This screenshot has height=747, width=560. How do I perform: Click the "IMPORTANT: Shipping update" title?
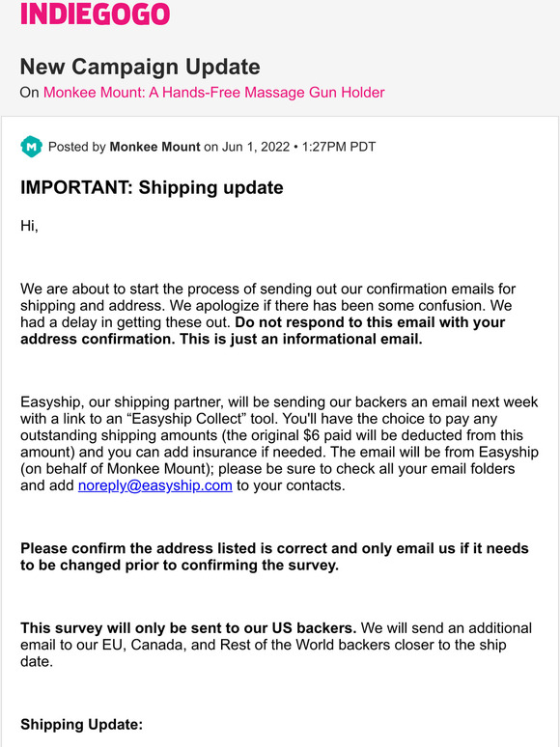[152, 187]
